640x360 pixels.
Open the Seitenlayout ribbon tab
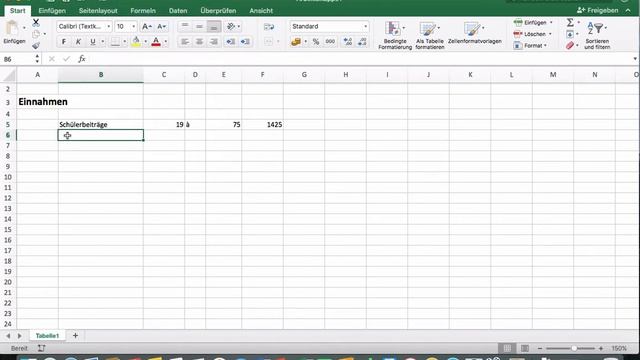(98, 11)
